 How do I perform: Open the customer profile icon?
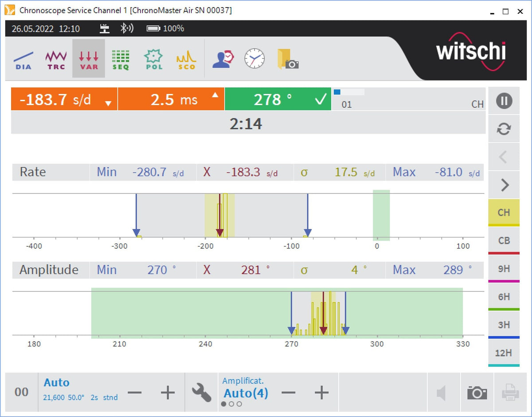[223, 59]
